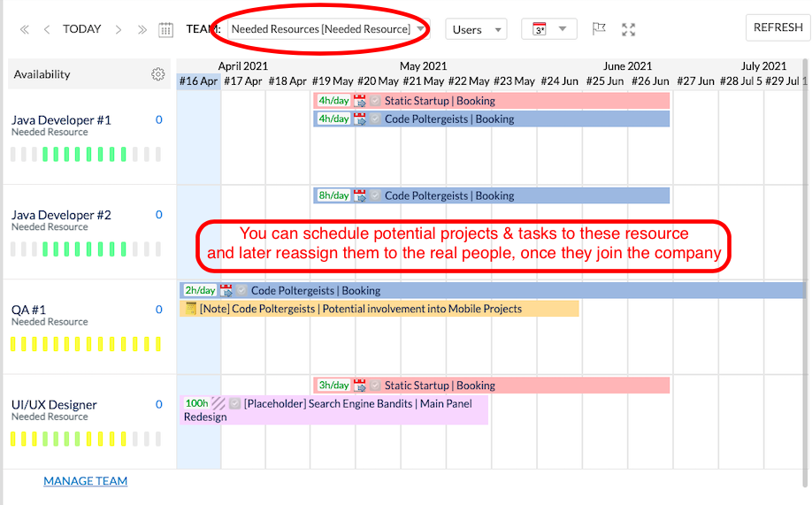This screenshot has width=812, height=505.
Task: Click the note icon on QA #1 note
Action: [190, 309]
